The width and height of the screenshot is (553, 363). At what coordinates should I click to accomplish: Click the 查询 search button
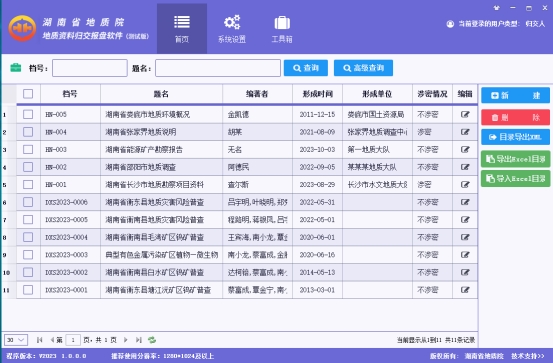point(306,68)
